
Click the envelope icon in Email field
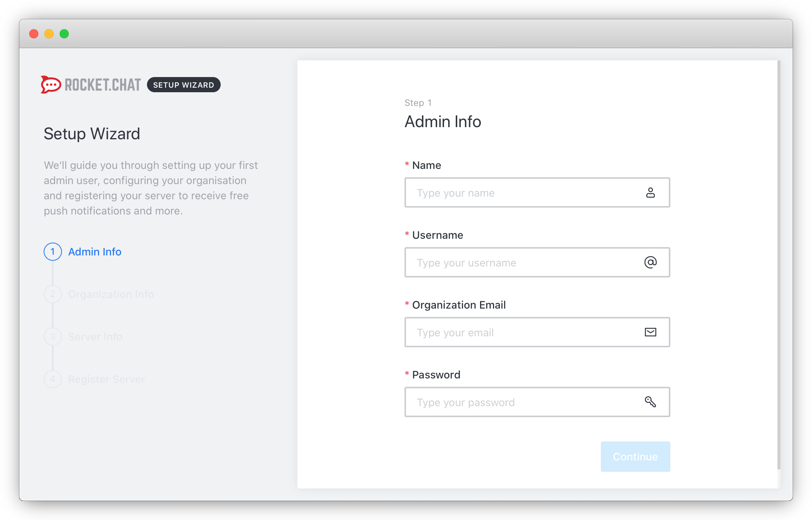pyautogui.click(x=650, y=332)
